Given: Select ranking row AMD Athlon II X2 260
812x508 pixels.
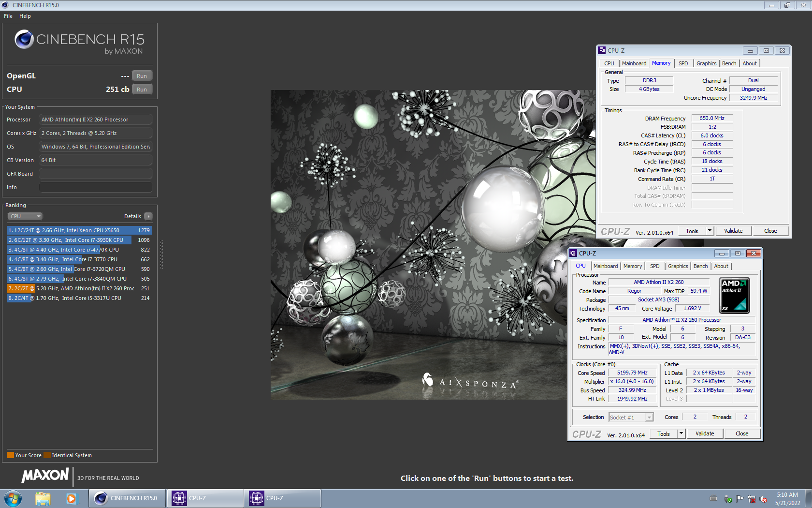Looking at the screenshot, I should point(79,288).
